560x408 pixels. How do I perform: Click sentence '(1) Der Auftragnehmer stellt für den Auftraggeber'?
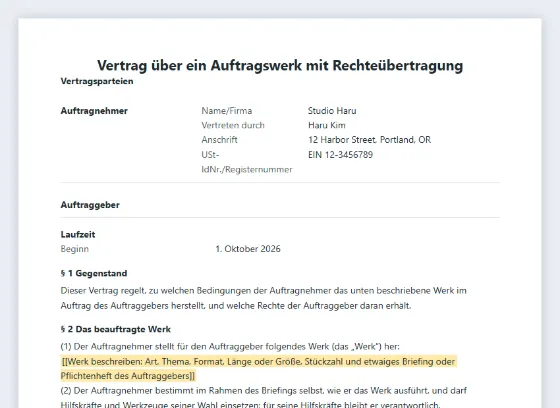[x=230, y=347]
